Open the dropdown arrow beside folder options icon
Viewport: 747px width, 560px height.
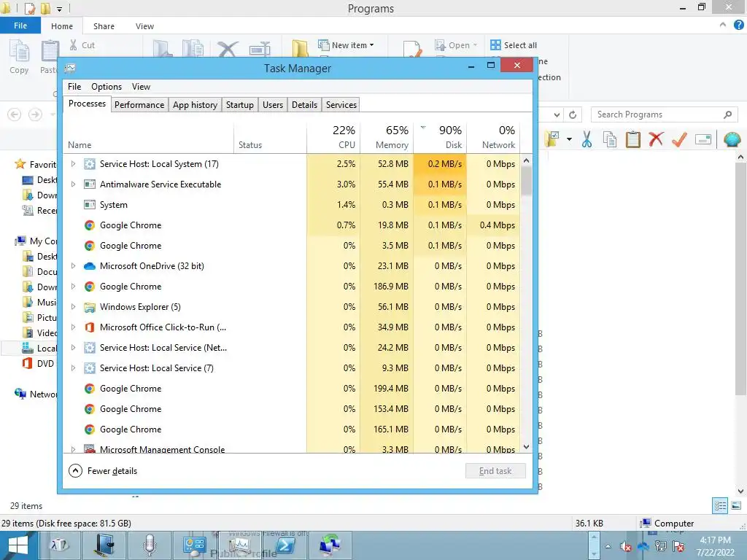point(569,139)
